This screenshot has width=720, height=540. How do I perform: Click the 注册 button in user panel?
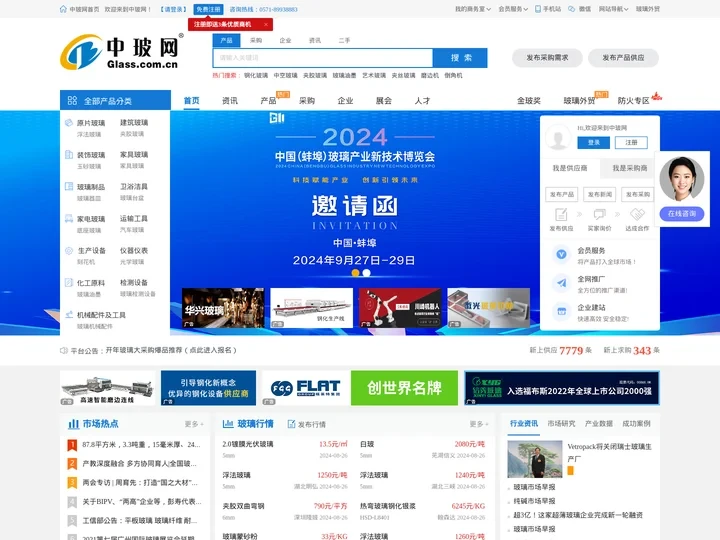pyautogui.click(x=631, y=143)
